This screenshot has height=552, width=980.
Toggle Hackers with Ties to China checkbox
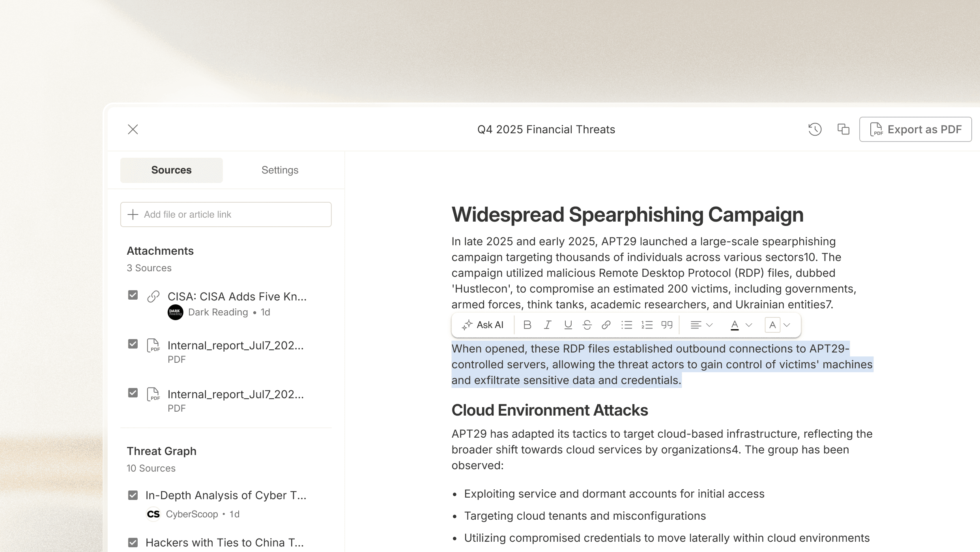(133, 543)
